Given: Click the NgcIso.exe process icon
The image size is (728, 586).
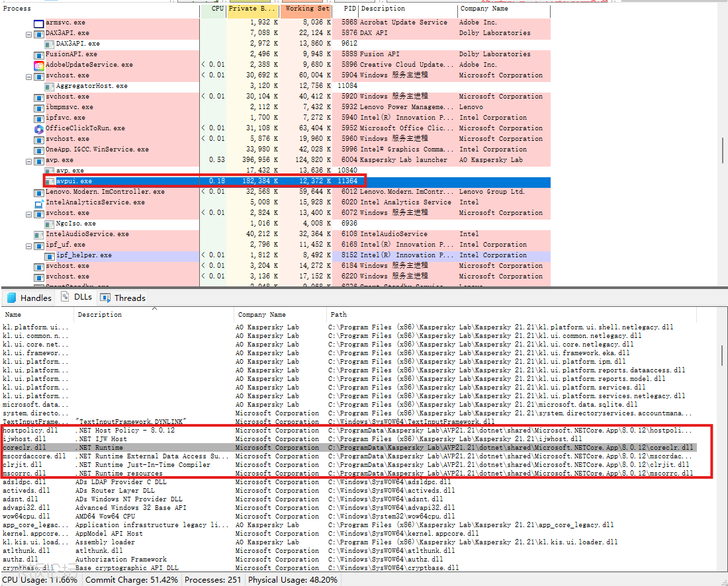Looking at the screenshot, I should tap(50, 224).
